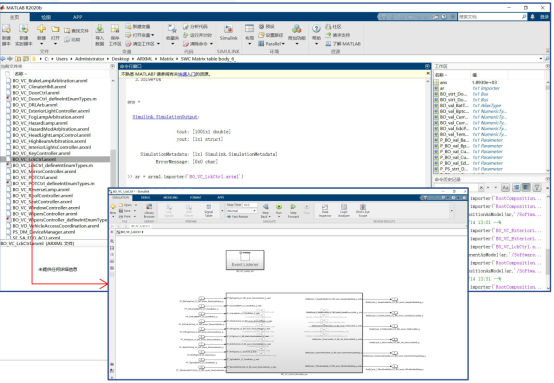Click the Simulink.SimulationOutput link
The height and width of the screenshot is (383, 554).
pyautogui.click(x=165, y=117)
